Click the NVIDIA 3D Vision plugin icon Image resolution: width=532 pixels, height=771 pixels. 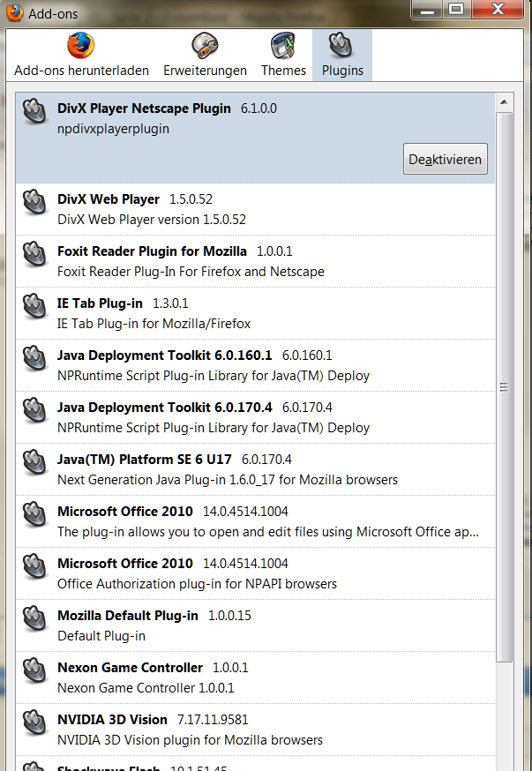pos(34,722)
